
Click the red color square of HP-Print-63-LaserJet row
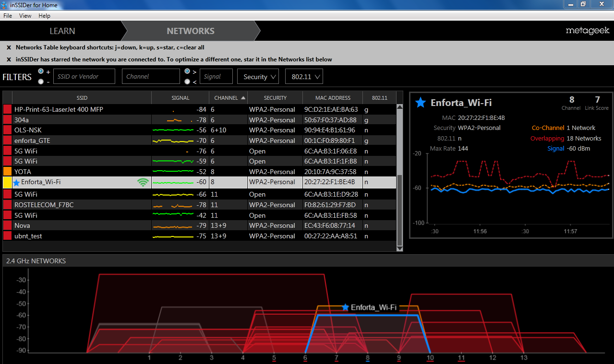click(x=8, y=109)
